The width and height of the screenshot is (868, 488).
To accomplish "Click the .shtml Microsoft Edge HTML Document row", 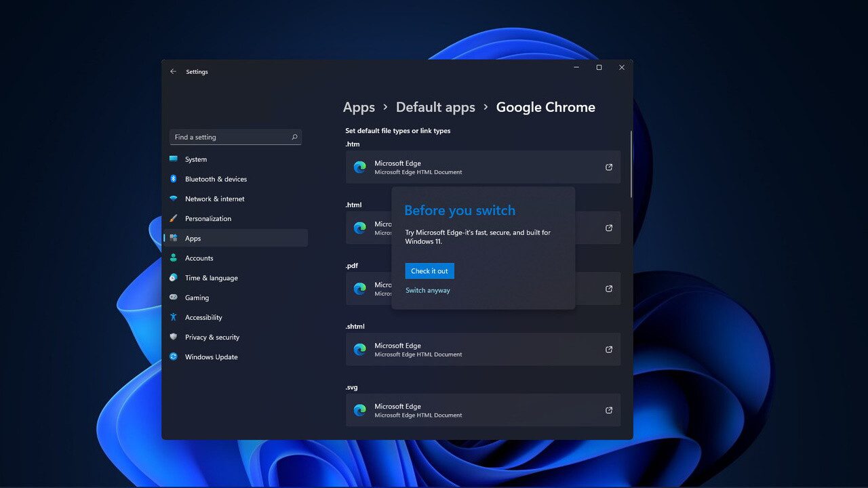I will tap(483, 349).
